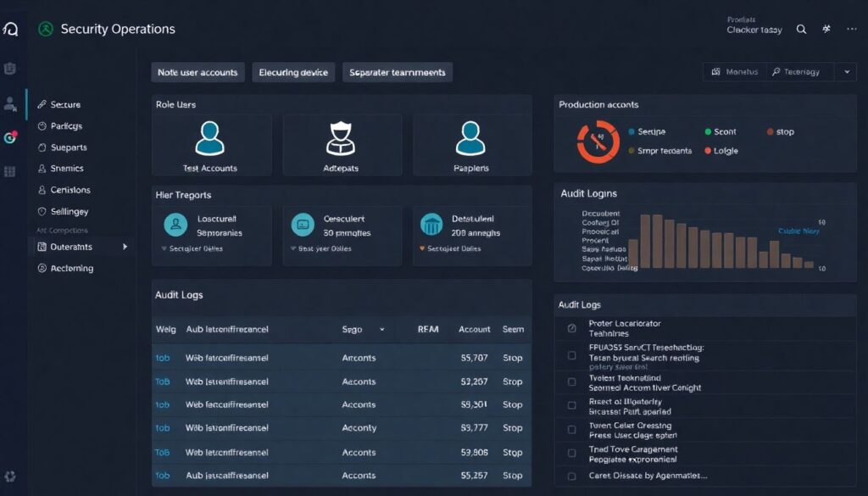The width and height of the screenshot is (868, 496).
Task: Enable the Caret Dissate by Agenmatles checkbox
Action: 571,476
